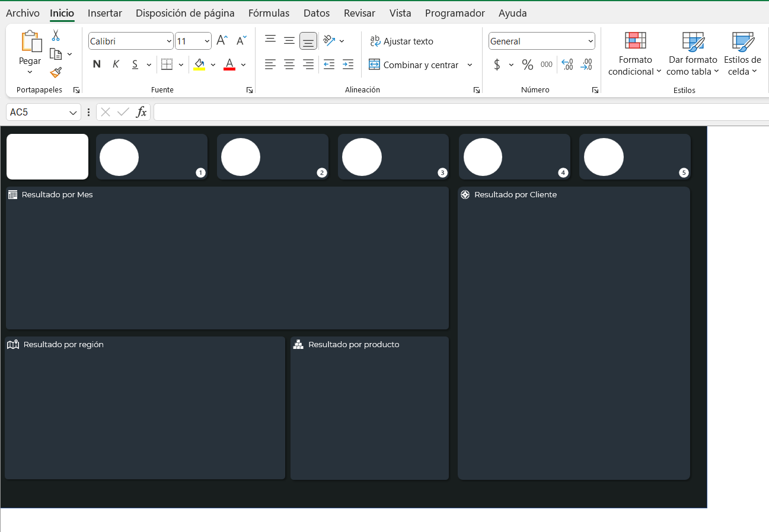This screenshot has height=532, width=769.
Task: Click the Cortar scissors icon
Action: [x=56, y=34]
